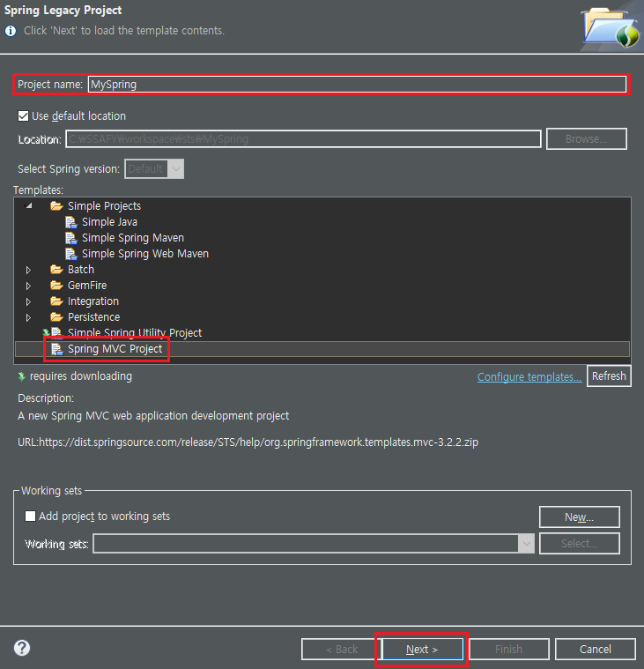This screenshot has width=644, height=669.
Task: Click the Simple Spring Maven template icon
Action: [71, 238]
